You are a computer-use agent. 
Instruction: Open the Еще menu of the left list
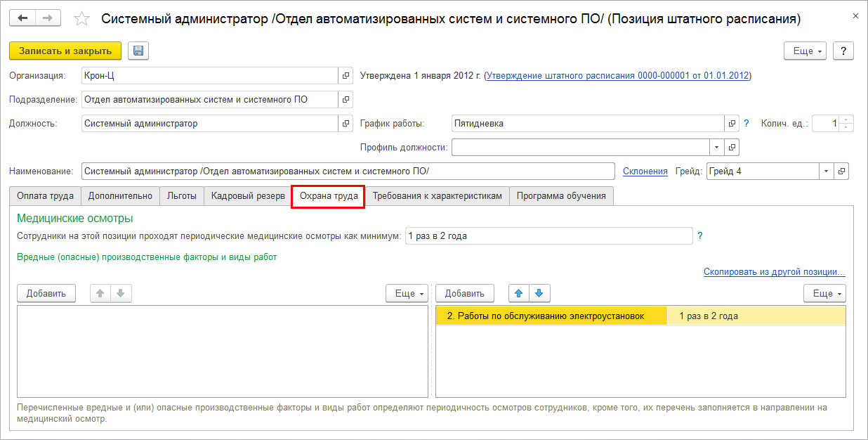tap(408, 294)
